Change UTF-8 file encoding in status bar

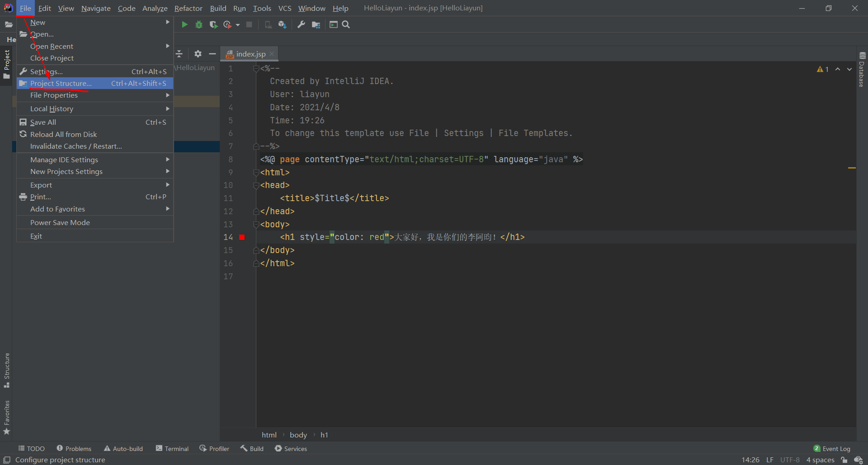point(790,460)
